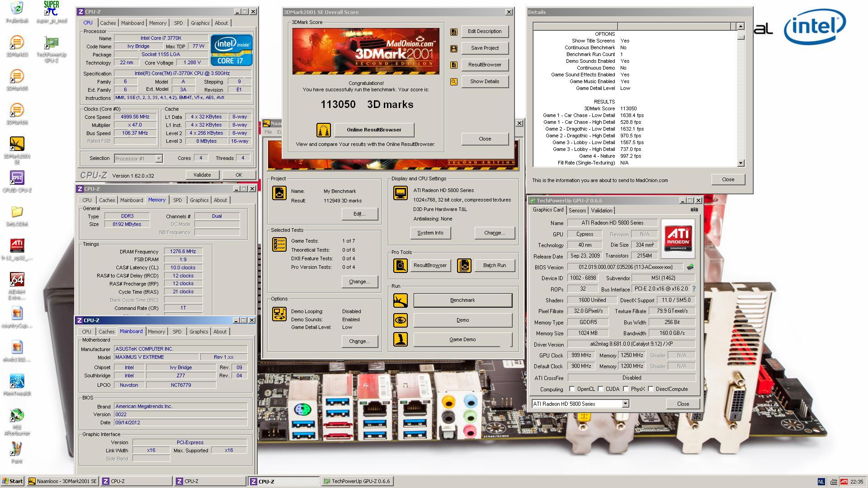This screenshot has width=868, height=488.
Task: Click the Batch Run icon
Action: (464, 266)
